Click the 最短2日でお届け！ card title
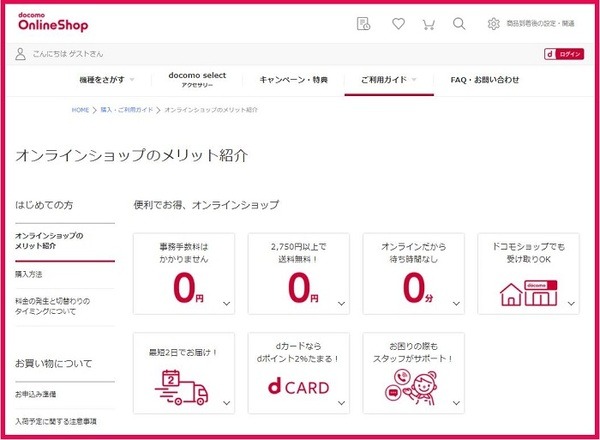 point(184,352)
